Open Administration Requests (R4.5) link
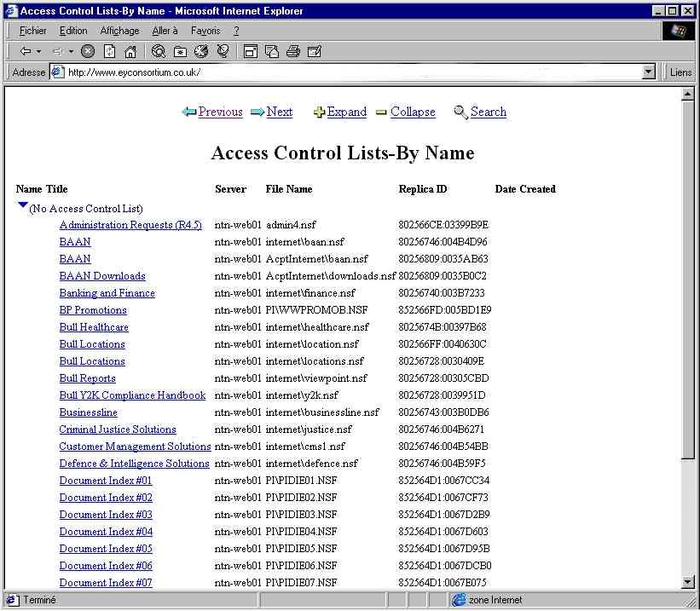 coord(130,225)
